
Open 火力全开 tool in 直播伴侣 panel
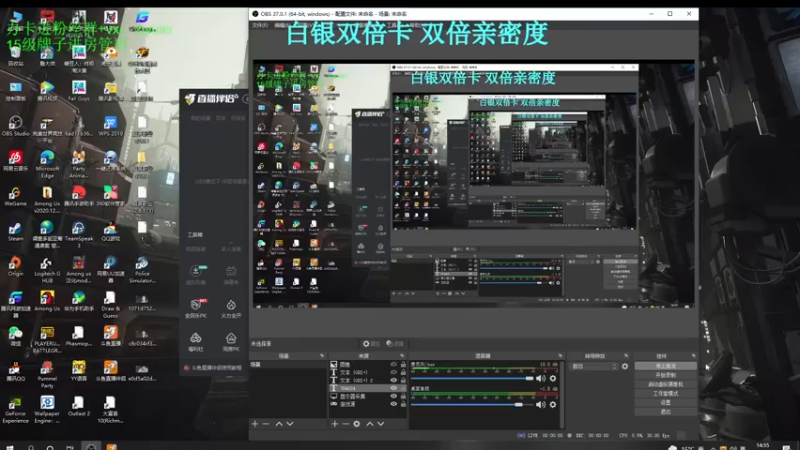click(231, 309)
